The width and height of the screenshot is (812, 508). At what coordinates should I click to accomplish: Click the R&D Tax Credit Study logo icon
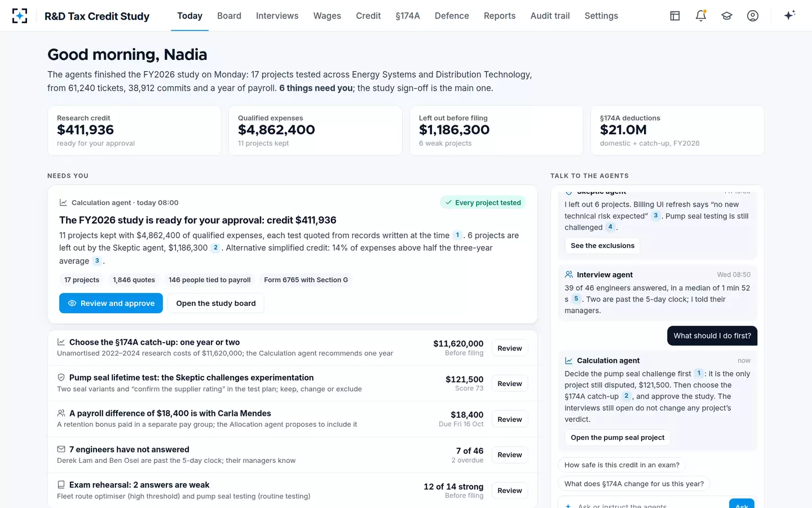coord(20,16)
